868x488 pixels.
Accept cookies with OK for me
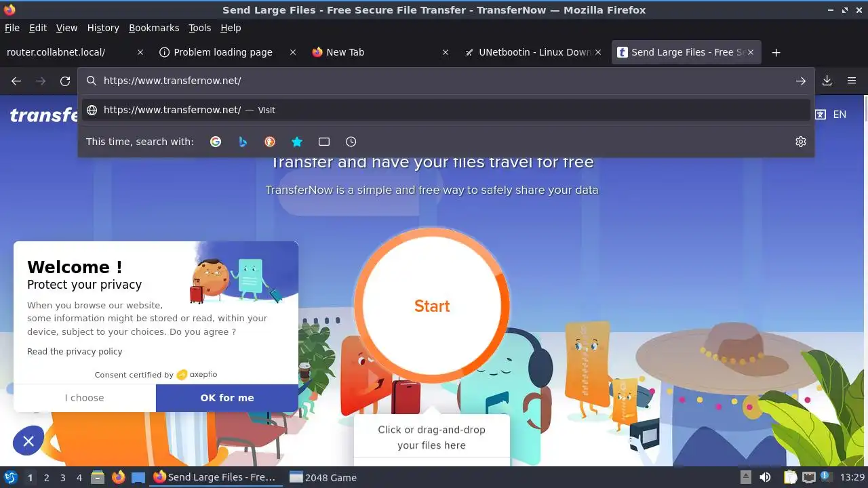pyautogui.click(x=227, y=398)
